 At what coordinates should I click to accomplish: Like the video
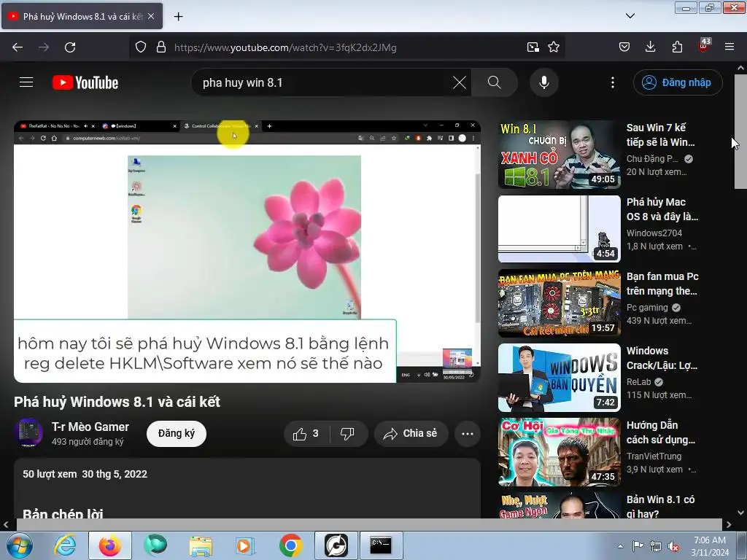click(306, 434)
